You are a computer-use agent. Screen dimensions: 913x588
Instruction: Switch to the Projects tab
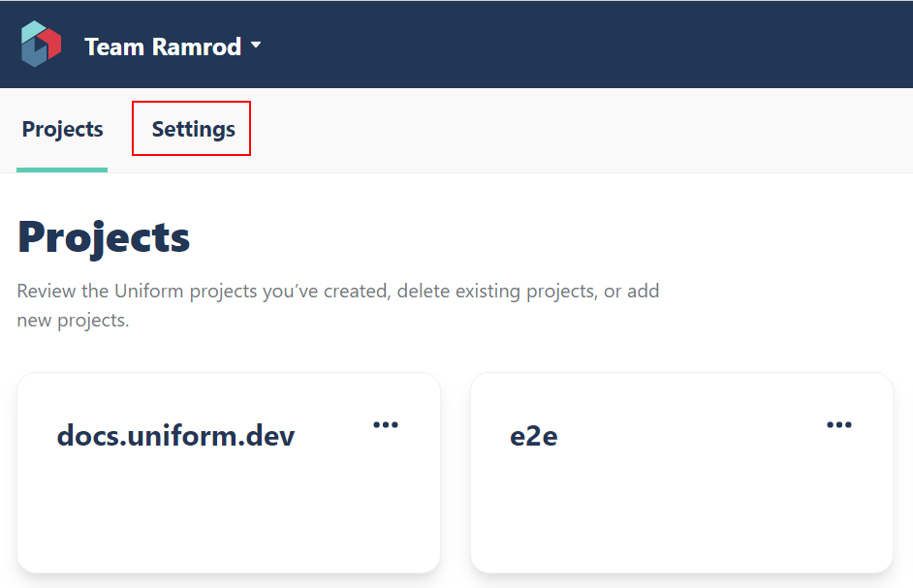point(62,130)
